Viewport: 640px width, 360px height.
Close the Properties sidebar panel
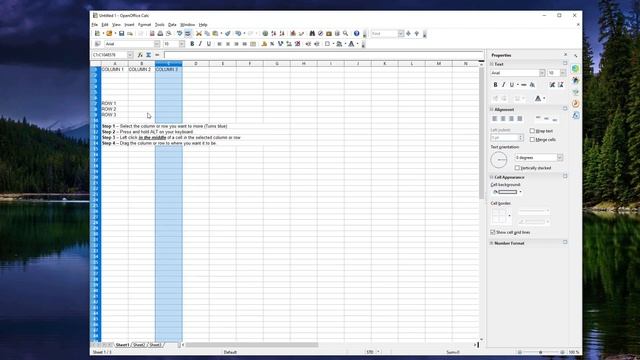pyautogui.click(x=565, y=55)
